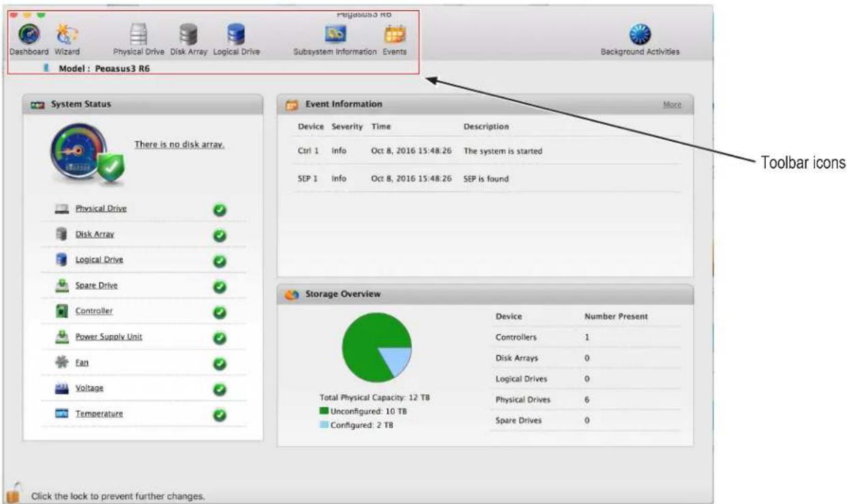Click the Device column header in Event Information
The width and height of the screenshot is (847, 504).
[311, 127]
